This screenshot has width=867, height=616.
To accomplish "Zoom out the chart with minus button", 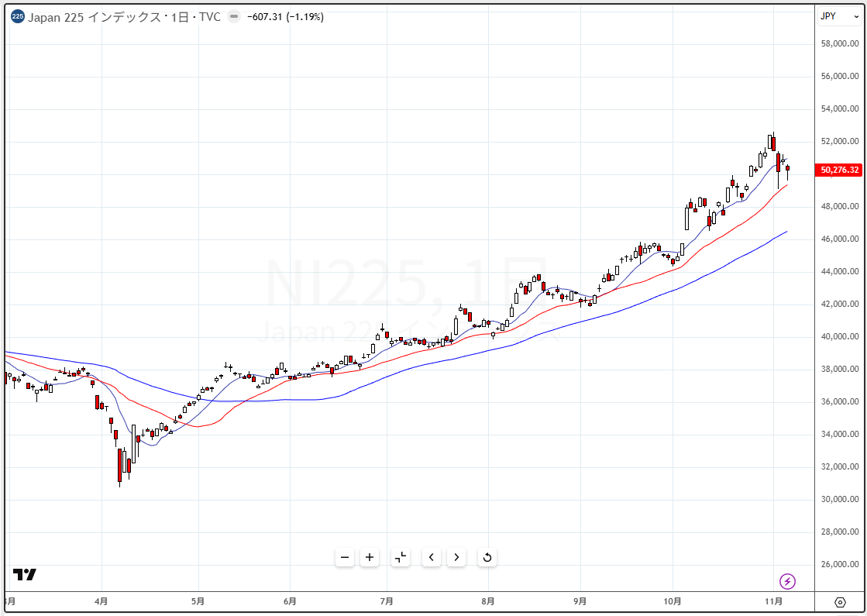I will tap(345, 557).
